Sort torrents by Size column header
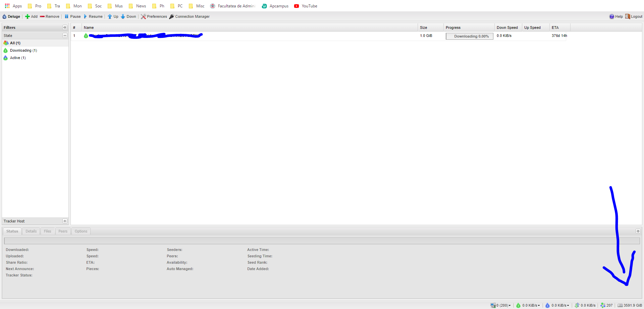This screenshot has height=309, width=644. 431,28
